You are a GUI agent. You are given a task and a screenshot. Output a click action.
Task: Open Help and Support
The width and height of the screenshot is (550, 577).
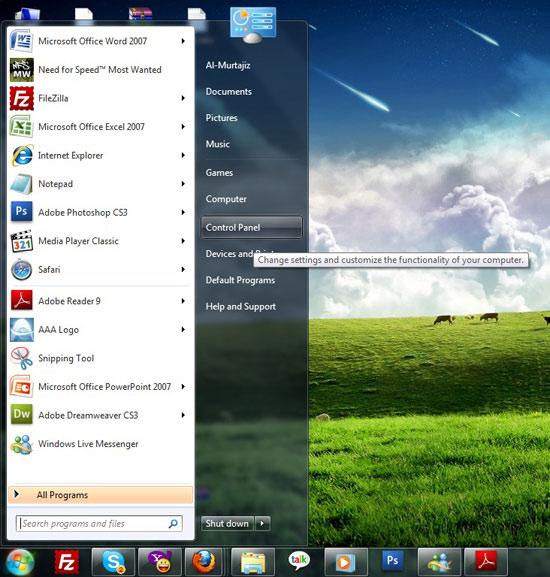(241, 306)
